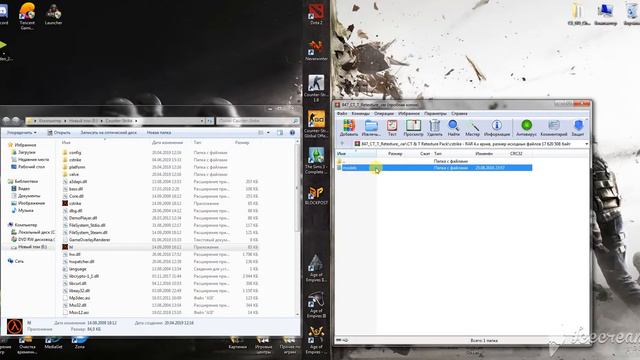The width and height of the screenshot is (640, 360).
Task: Open the Dota 2 desktop shortcut
Action: (316, 13)
